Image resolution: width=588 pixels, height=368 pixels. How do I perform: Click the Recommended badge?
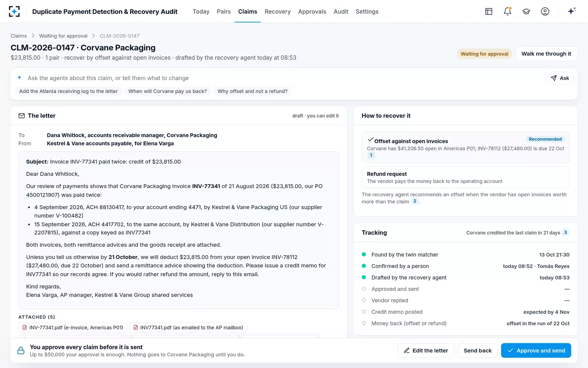tap(545, 139)
